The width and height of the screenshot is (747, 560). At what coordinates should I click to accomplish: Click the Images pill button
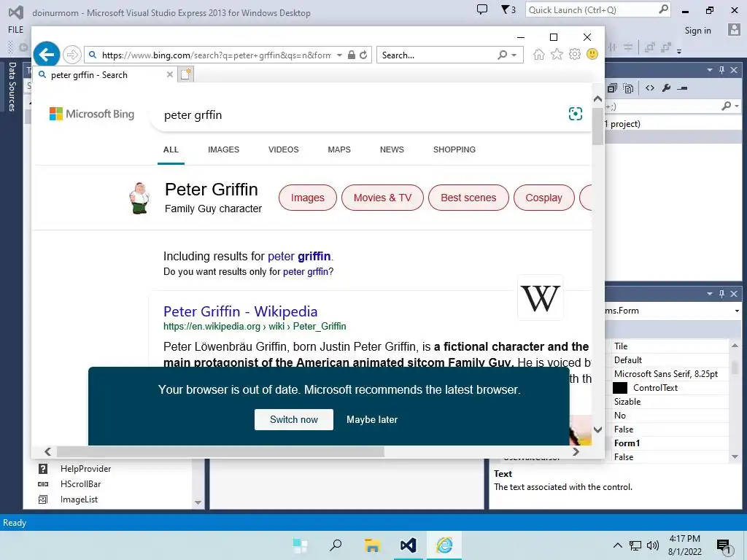(x=308, y=198)
